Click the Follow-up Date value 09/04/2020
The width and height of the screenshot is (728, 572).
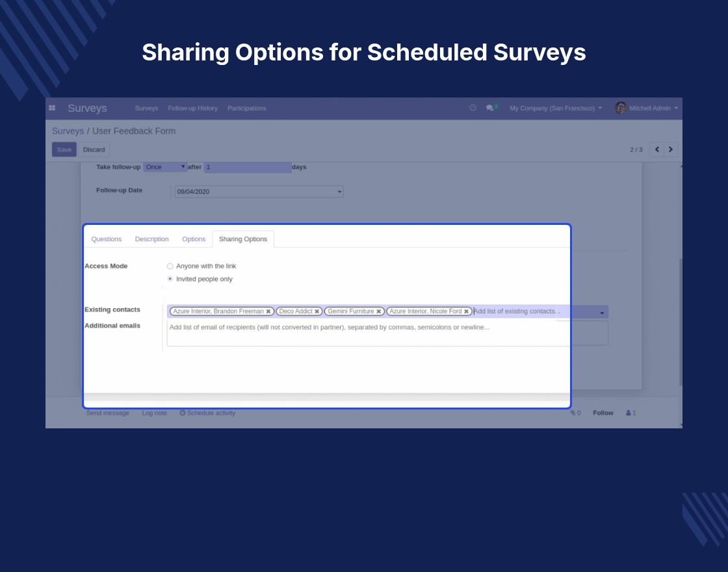point(193,192)
